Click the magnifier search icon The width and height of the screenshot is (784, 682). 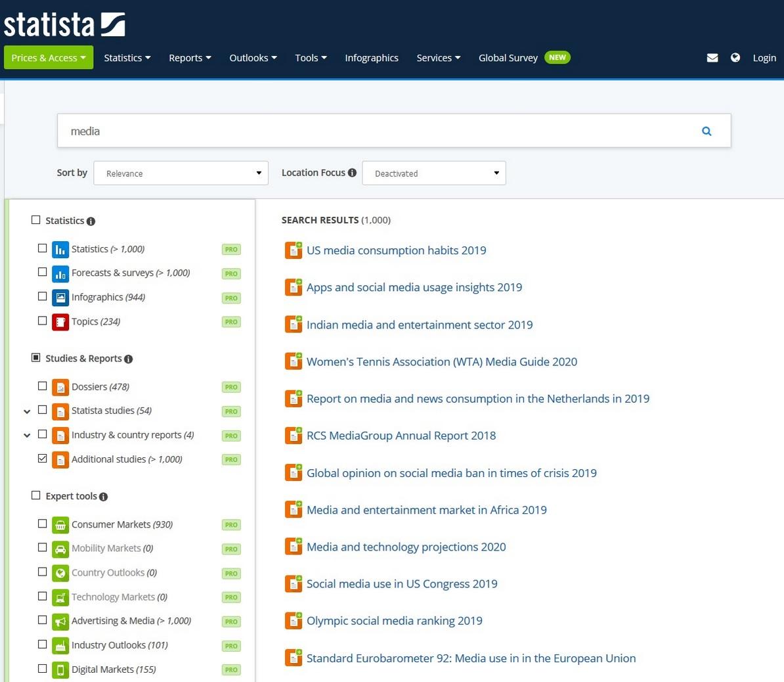[707, 131]
